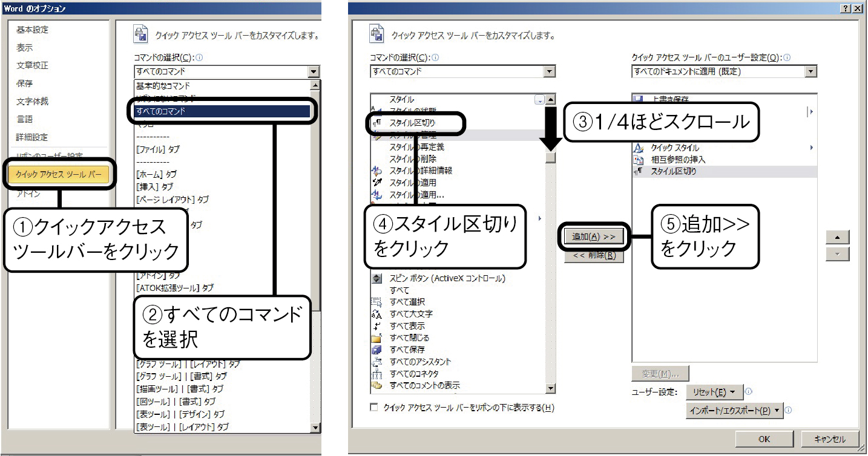The image size is (868, 456).
Task: Select the すべて閉じる folder icon
Action: pos(376,337)
